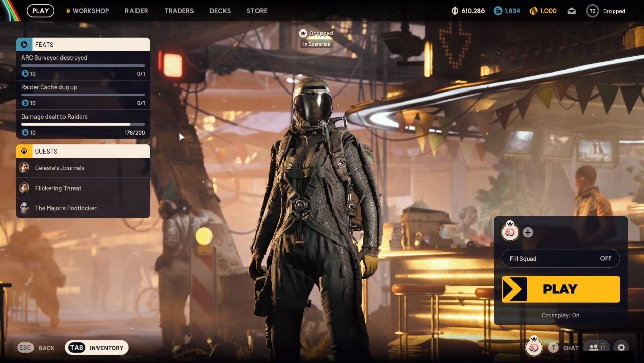The width and height of the screenshot is (644, 363).
Task: Click the Damage dealt to Raiders progress bar
Action: pos(83,124)
